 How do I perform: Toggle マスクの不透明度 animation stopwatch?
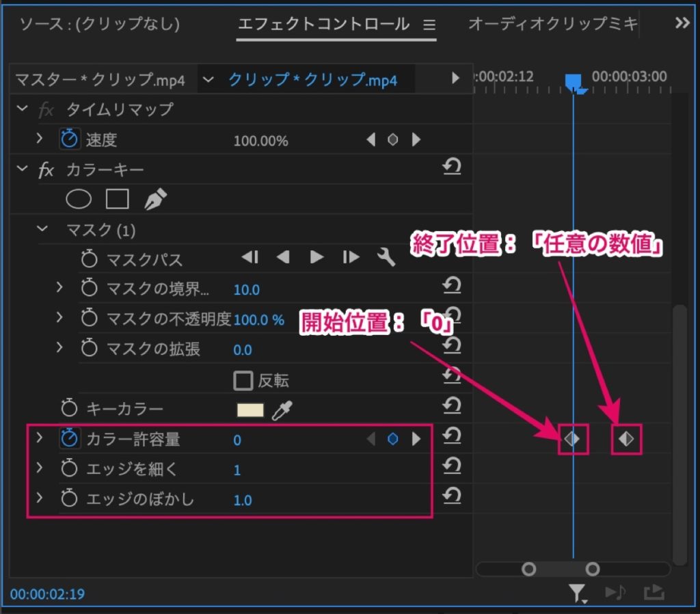[90, 317]
